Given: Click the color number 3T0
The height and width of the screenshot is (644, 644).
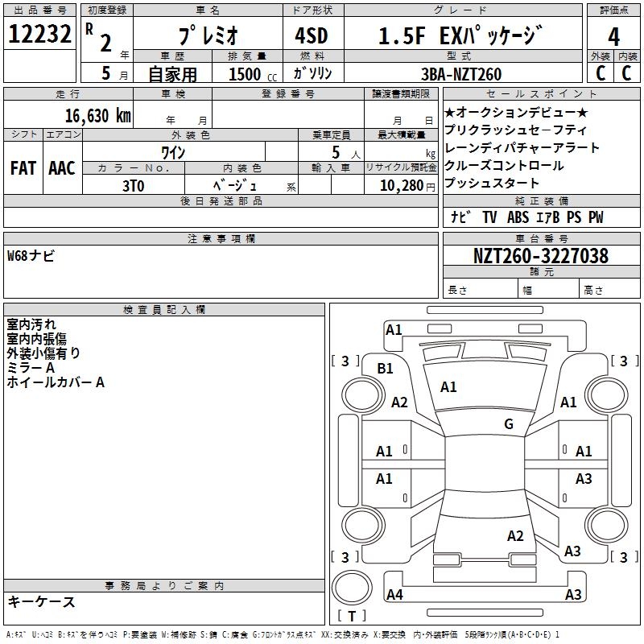Looking at the screenshot, I should coord(134,186).
